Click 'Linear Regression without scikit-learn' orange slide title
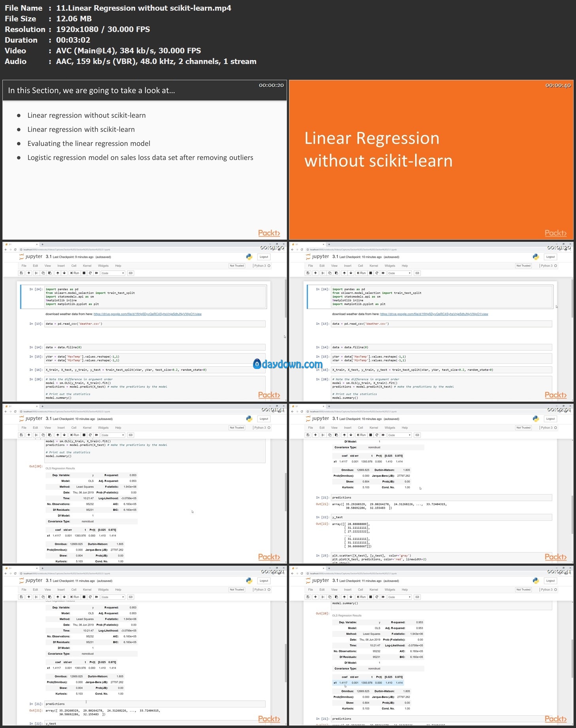The width and height of the screenshot is (576, 728). (378, 150)
